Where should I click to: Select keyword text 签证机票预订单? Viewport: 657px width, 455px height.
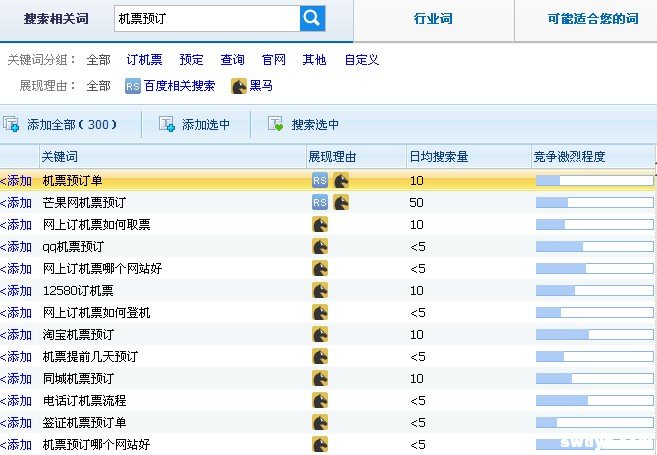click(x=84, y=423)
